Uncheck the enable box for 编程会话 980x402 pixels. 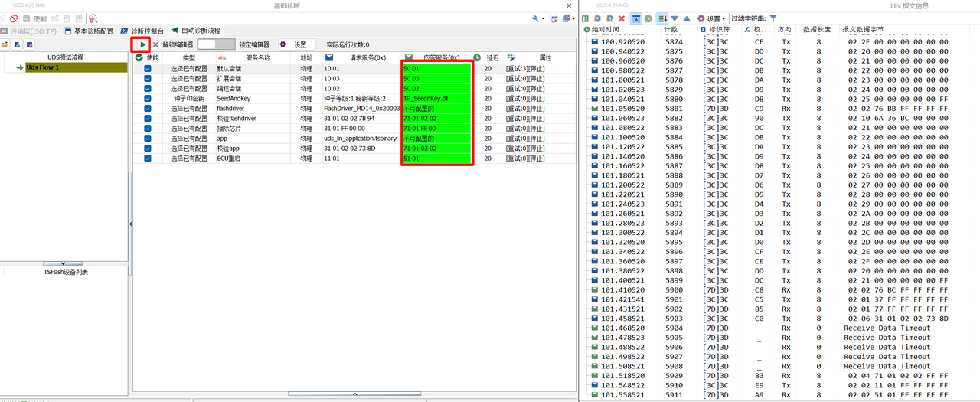point(148,89)
